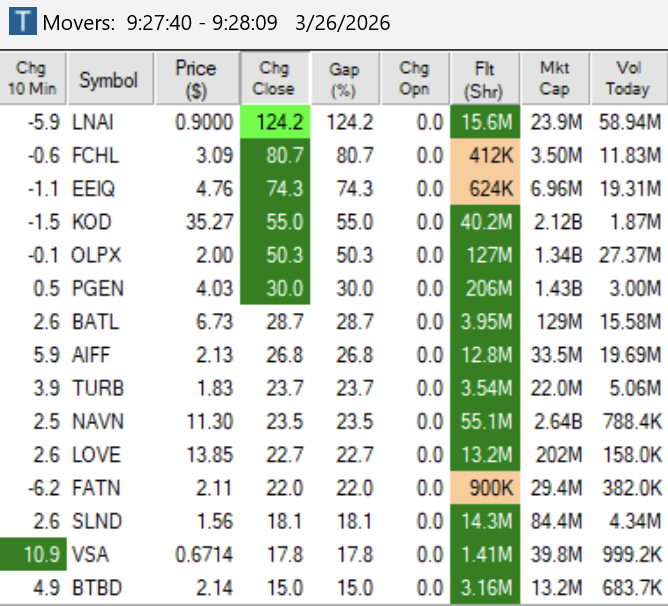Screen dimensions: 668x606
Task: Click EEIQ Chg Close 74.3 cell
Action: [275, 189]
